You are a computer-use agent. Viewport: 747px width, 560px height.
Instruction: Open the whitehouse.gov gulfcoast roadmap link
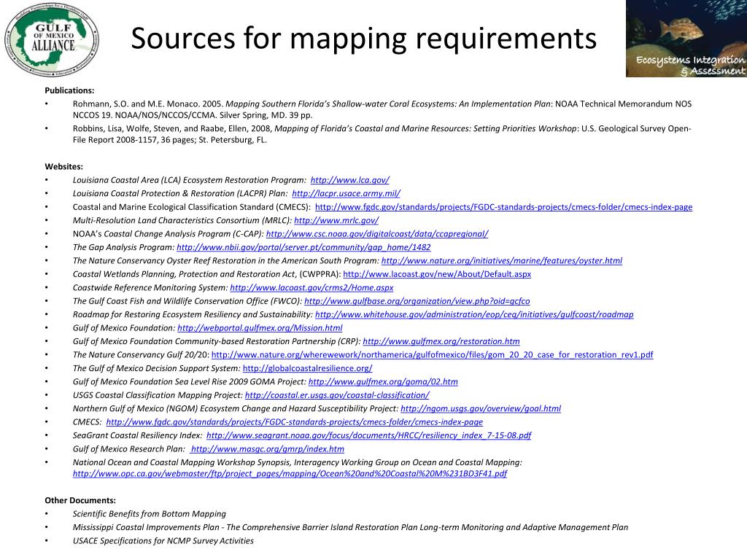point(474,314)
